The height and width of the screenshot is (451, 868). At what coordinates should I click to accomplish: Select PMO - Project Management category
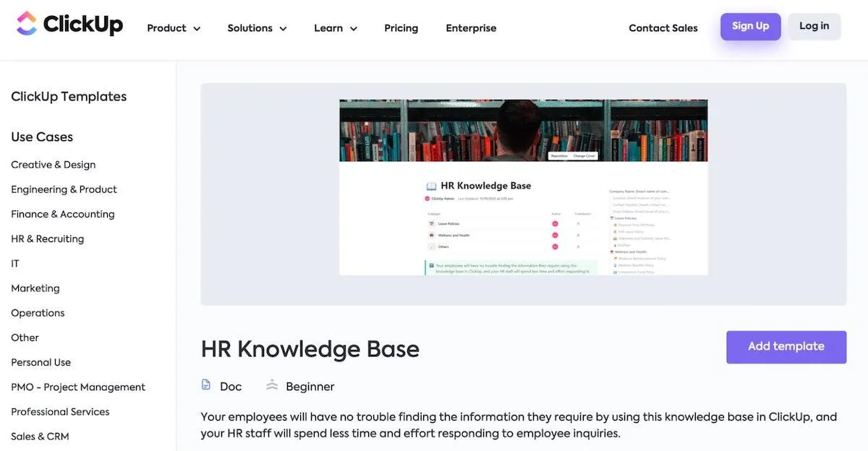coord(78,387)
